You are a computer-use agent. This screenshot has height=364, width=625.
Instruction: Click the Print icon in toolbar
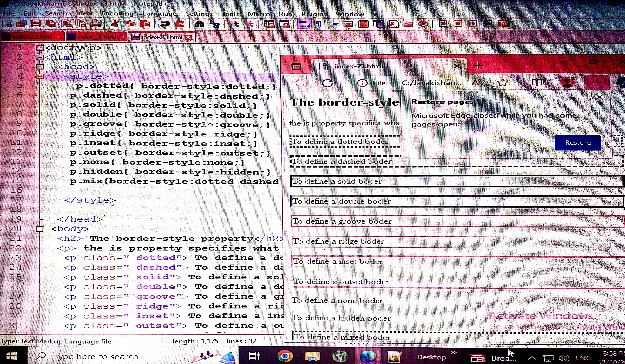click(x=95, y=24)
